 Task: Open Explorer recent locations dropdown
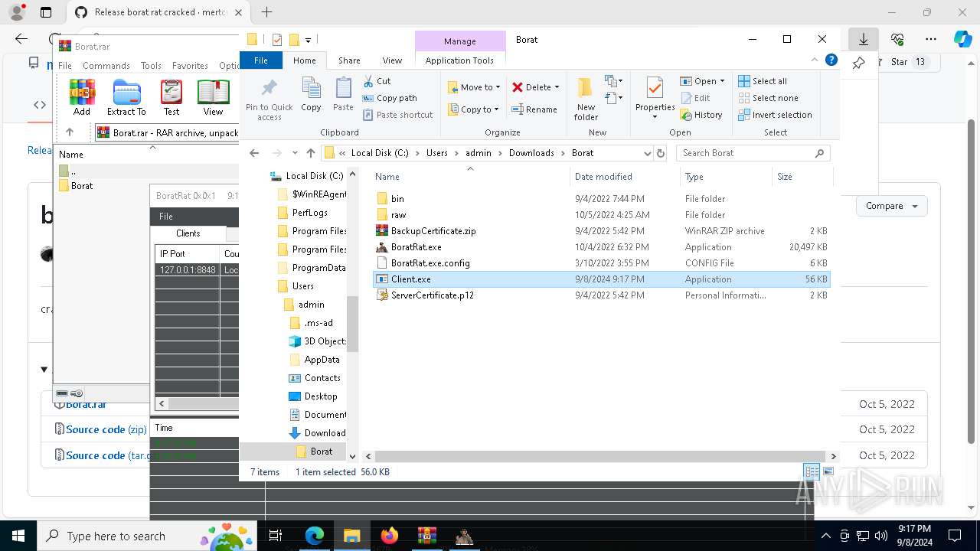295,153
